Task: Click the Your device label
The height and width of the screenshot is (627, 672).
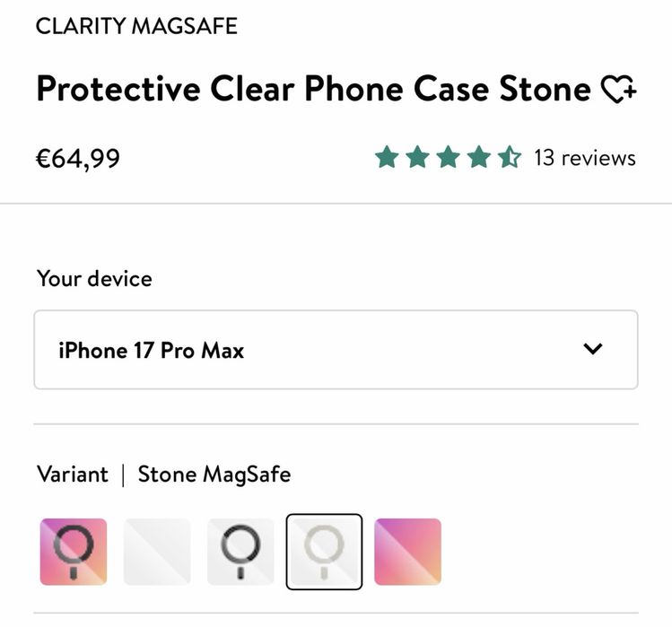Action: (x=94, y=278)
